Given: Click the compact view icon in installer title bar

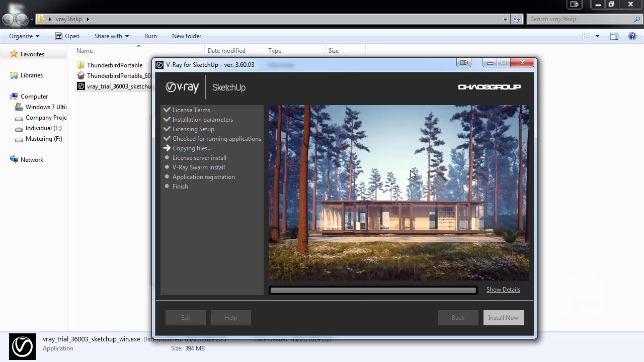Looking at the screenshot, I should pos(464,63).
